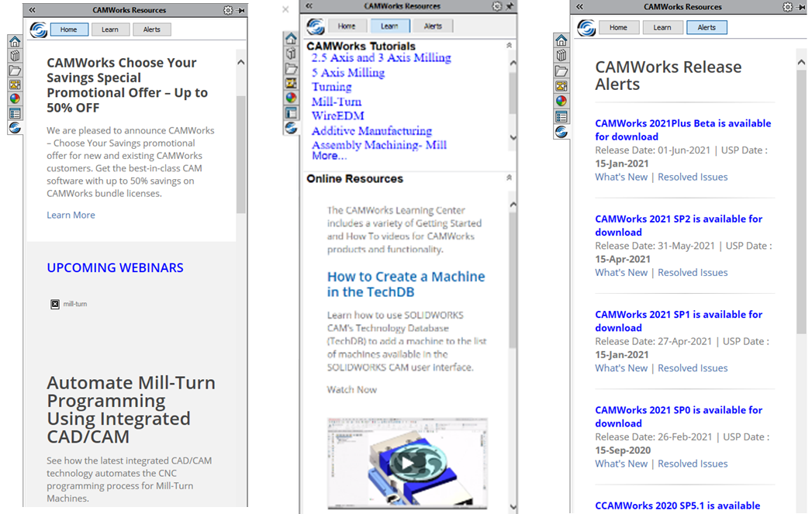Switch to Alerts tab in left panel
The height and width of the screenshot is (514, 812).
tap(152, 29)
